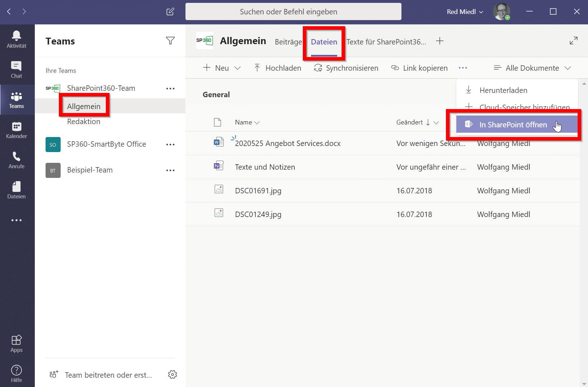Open the Alle Dokumente view dropdown
Viewport: 588px width, 387px height.
coord(532,68)
